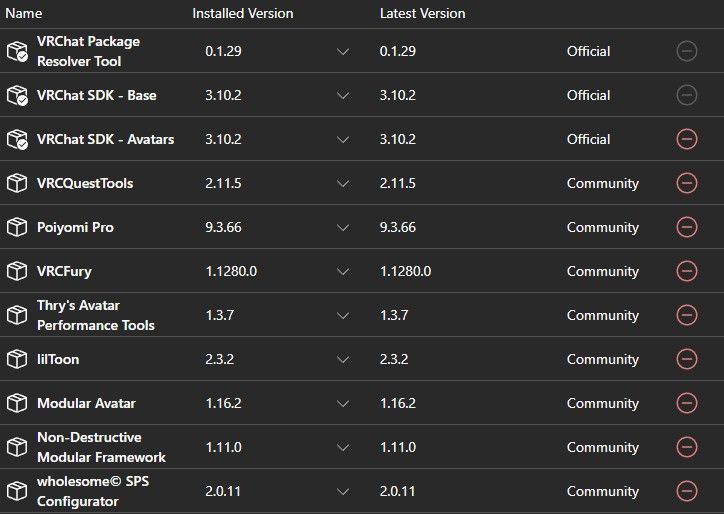Click Community label in the lilToon row
Viewport: 724px width, 514px height.
pos(603,359)
